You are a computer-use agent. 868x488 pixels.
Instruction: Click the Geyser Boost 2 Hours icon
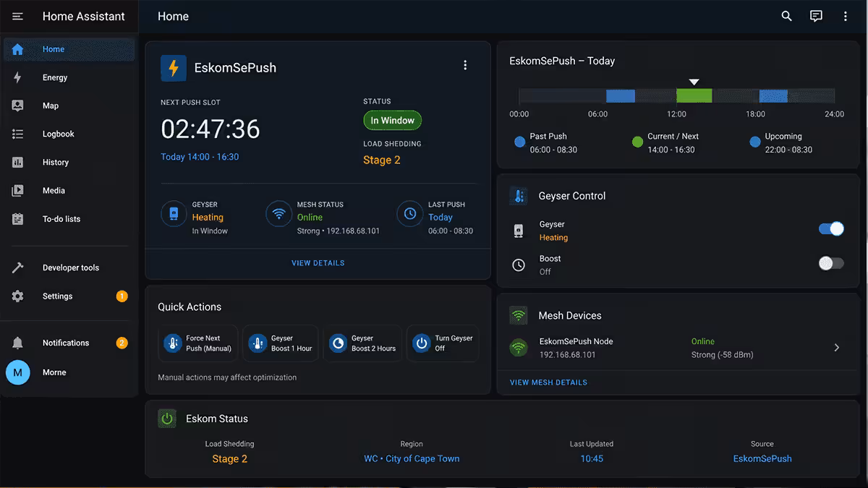[x=338, y=343]
